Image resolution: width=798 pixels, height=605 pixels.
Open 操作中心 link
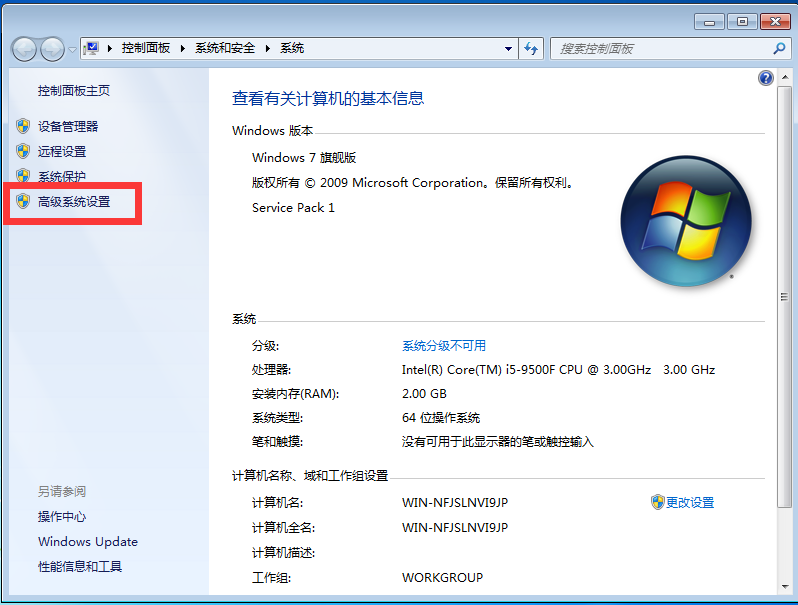click(x=62, y=516)
